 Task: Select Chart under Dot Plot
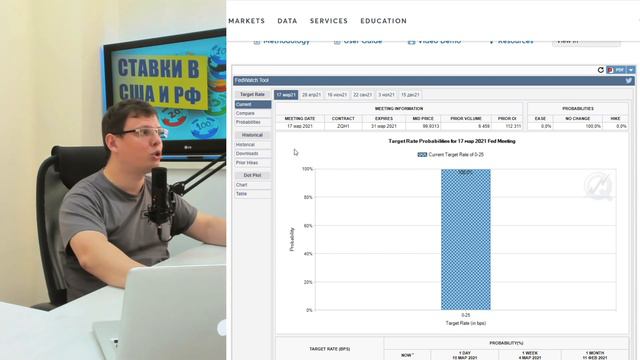[x=253, y=185]
